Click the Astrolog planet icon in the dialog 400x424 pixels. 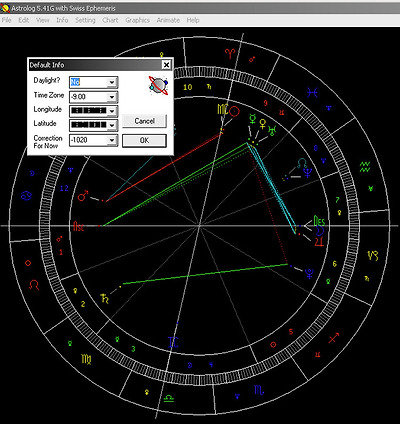(158, 85)
